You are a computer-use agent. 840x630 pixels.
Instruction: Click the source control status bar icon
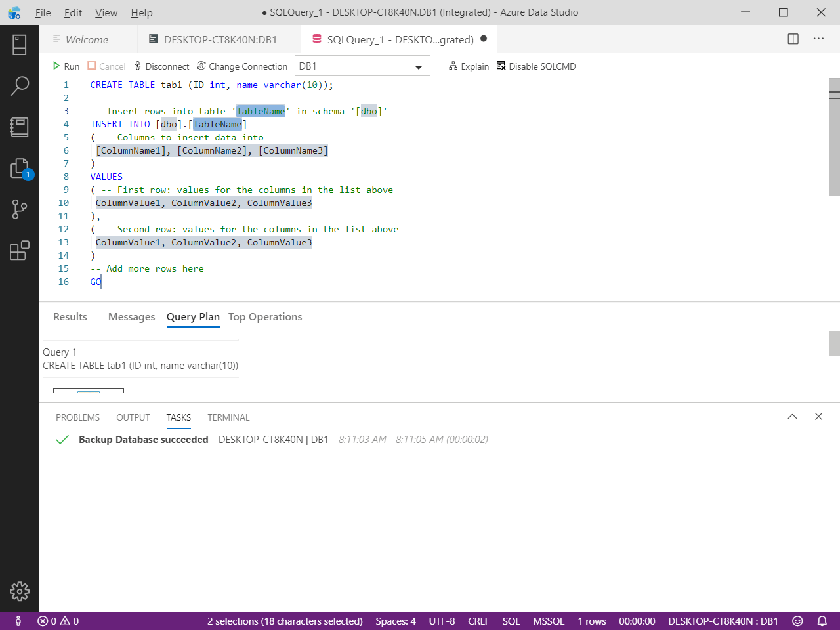[x=18, y=621]
